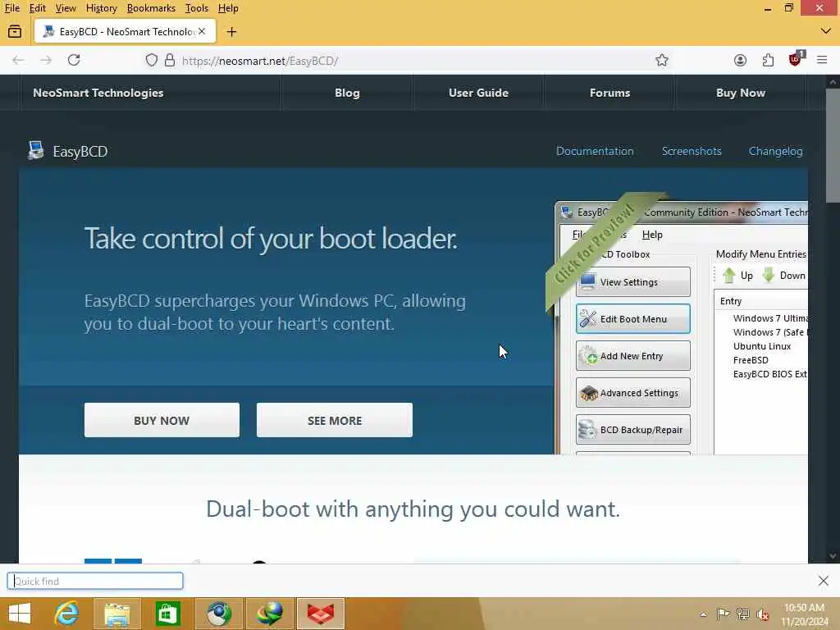Open the Changelog link
840x630 pixels.
775,151
